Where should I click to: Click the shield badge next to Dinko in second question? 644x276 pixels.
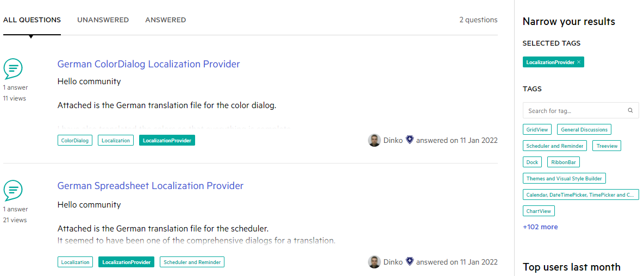pyautogui.click(x=409, y=262)
